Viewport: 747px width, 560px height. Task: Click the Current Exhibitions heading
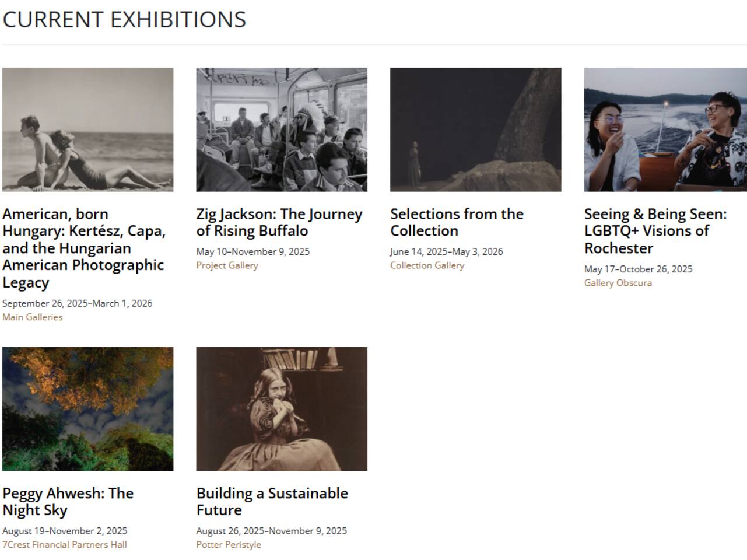(124, 20)
